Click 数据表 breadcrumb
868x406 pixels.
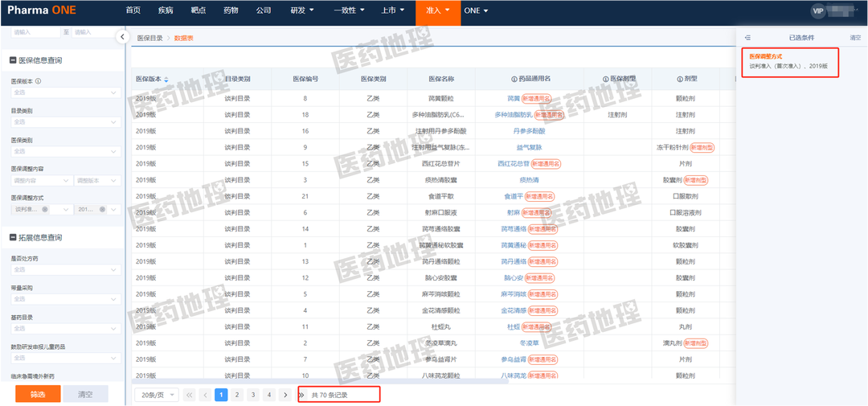tap(184, 39)
